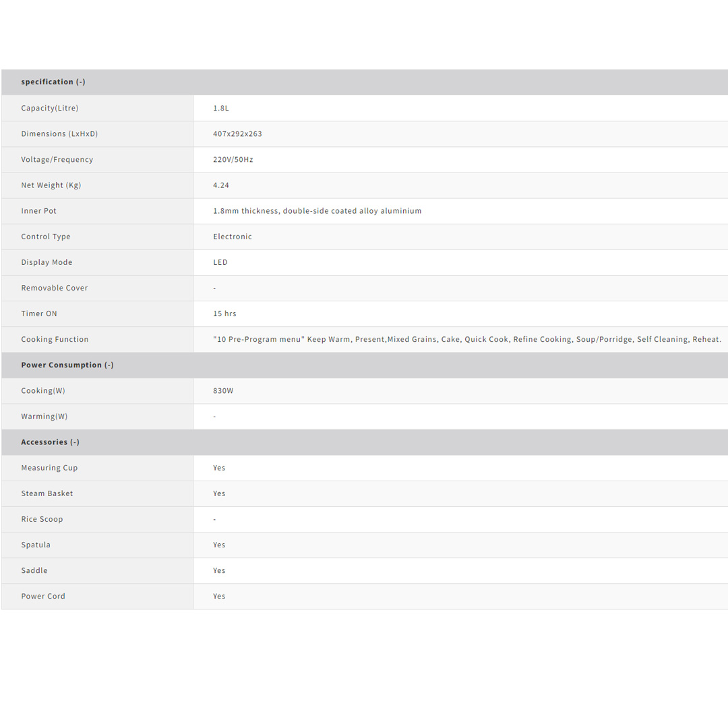Click the Voltage/Frequency label
The width and height of the screenshot is (728, 728).
[57, 160]
